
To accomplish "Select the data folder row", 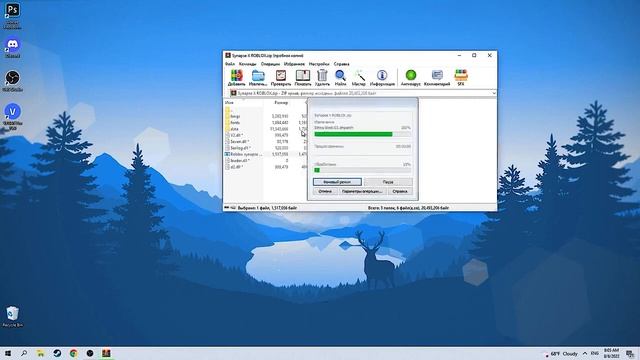I will click(x=265, y=129).
